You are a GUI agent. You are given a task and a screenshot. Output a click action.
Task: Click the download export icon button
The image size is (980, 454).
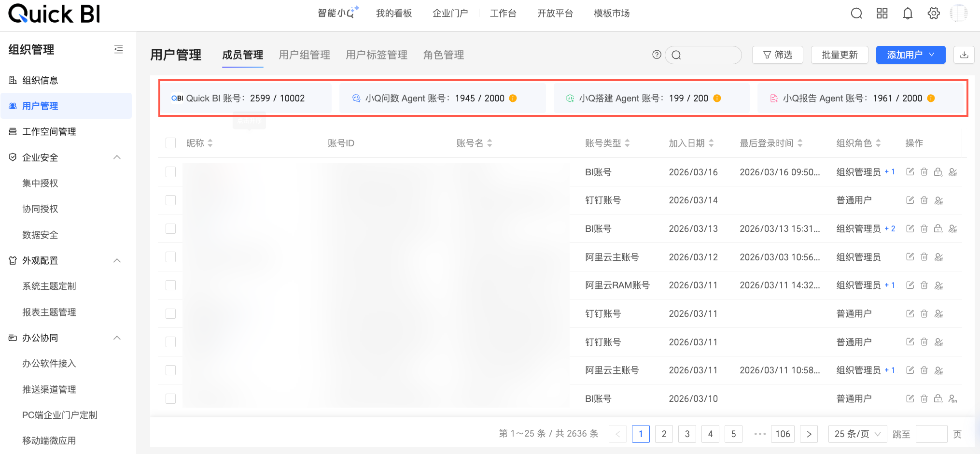tap(964, 55)
